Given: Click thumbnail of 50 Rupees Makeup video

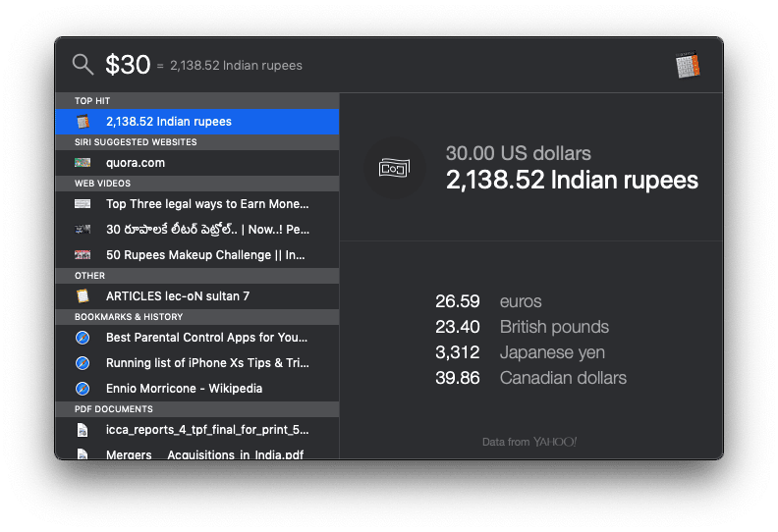Looking at the screenshot, I should click(83, 254).
